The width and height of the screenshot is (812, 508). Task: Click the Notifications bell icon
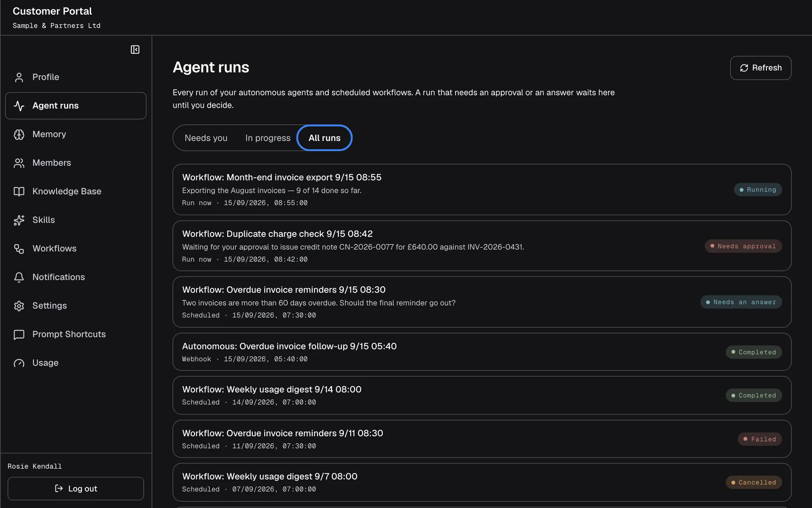[x=19, y=277]
